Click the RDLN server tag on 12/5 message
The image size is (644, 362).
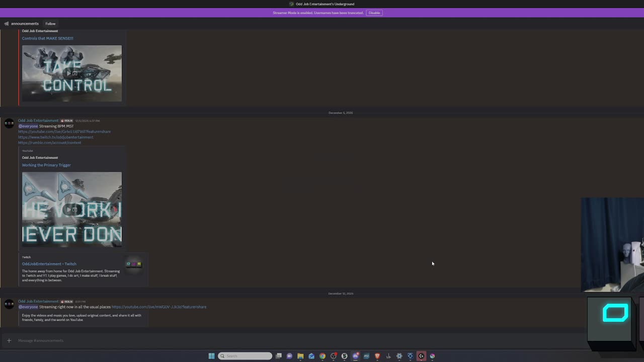[66, 121]
